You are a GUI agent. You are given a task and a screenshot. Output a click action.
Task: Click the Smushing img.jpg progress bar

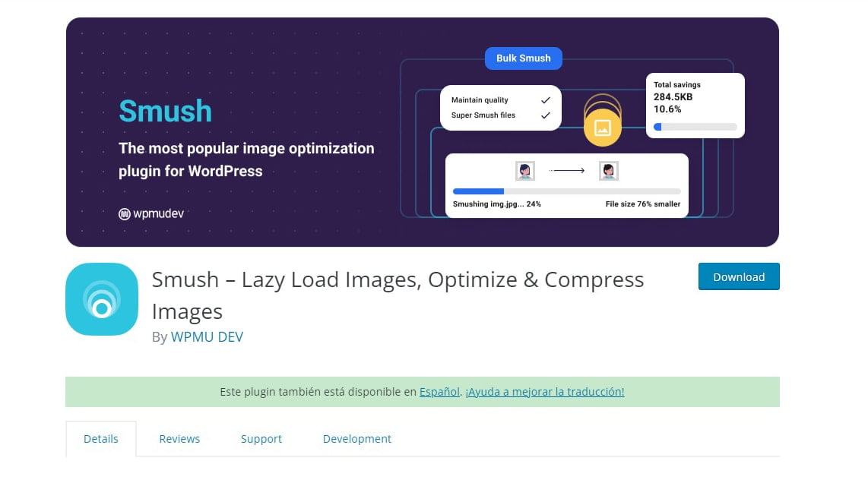566,191
